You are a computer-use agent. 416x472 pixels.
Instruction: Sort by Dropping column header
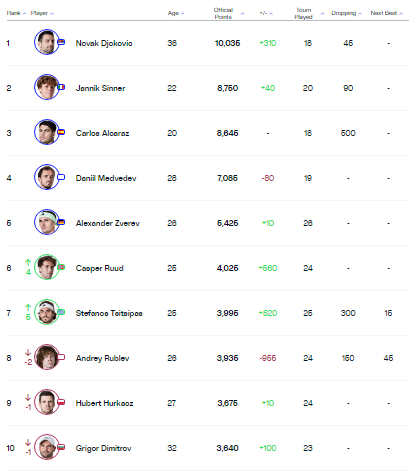[346, 13]
